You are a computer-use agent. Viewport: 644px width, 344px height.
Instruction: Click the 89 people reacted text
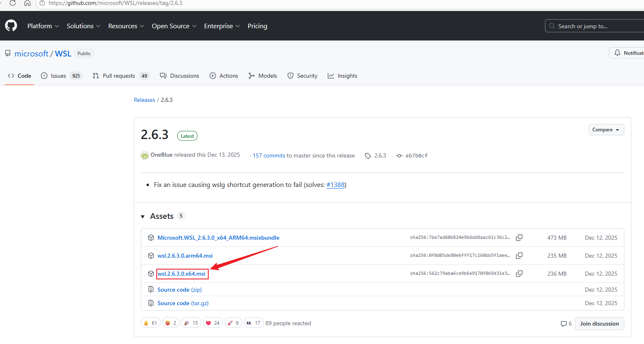pos(288,323)
